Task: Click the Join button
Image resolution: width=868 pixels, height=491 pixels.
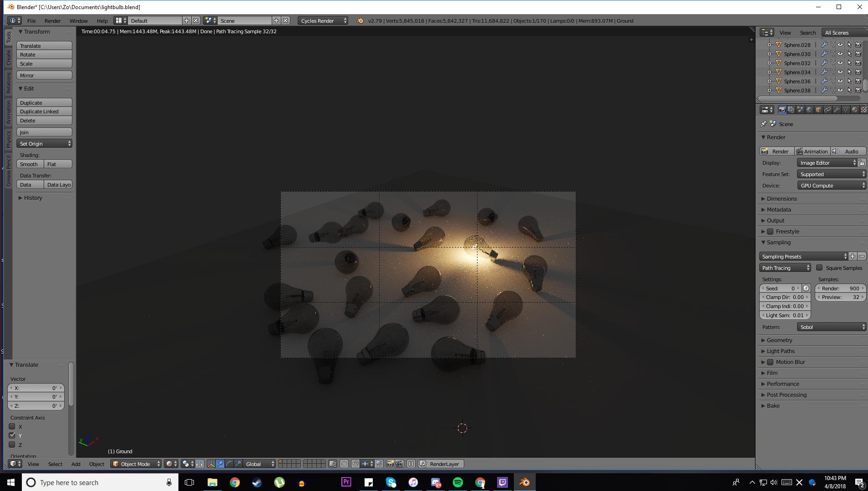Action: 44,132
